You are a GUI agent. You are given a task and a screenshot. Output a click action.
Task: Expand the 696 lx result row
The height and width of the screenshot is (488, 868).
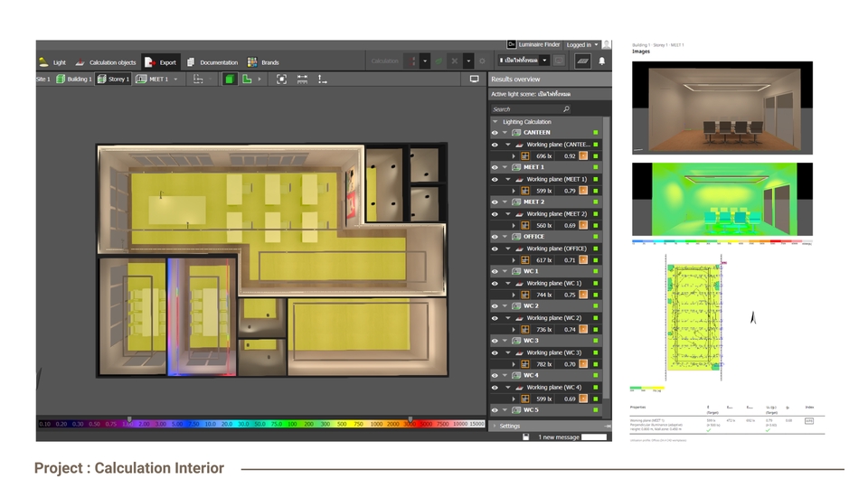click(x=514, y=156)
